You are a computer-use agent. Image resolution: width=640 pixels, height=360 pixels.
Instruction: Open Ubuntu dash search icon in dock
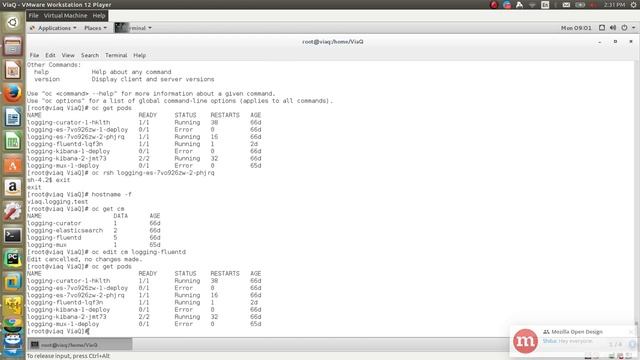click(x=12, y=22)
